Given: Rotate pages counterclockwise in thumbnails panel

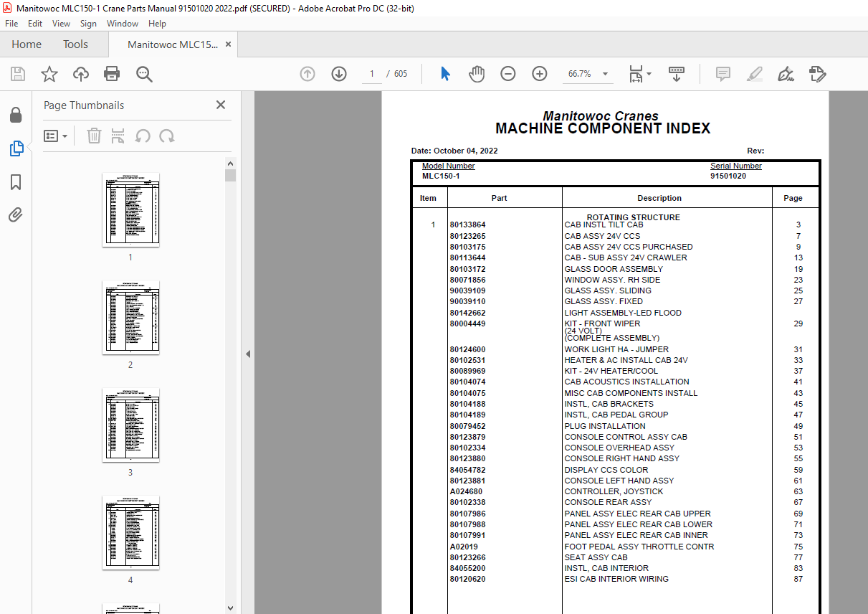Looking at the screenshot, I should click(143, 136).
